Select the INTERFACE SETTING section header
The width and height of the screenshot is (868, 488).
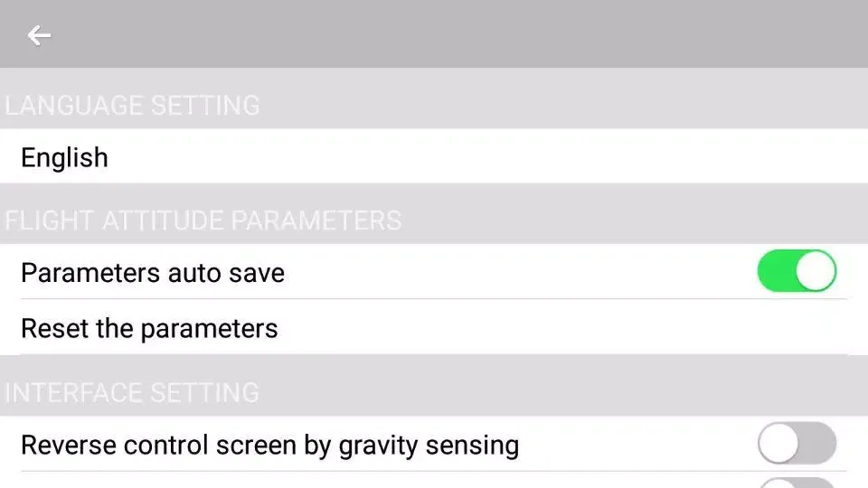pos(132,393)
